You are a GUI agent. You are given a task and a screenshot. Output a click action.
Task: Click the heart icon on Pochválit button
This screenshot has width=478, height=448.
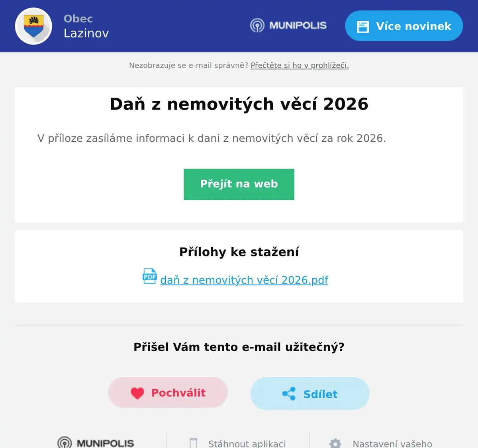(x=137, y=392)
